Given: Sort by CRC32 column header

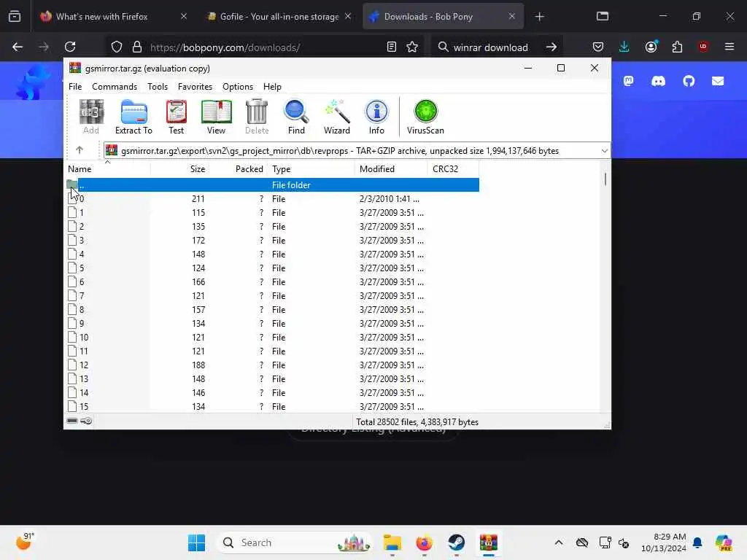Looking at the screenshot, I should pos(453,169).
